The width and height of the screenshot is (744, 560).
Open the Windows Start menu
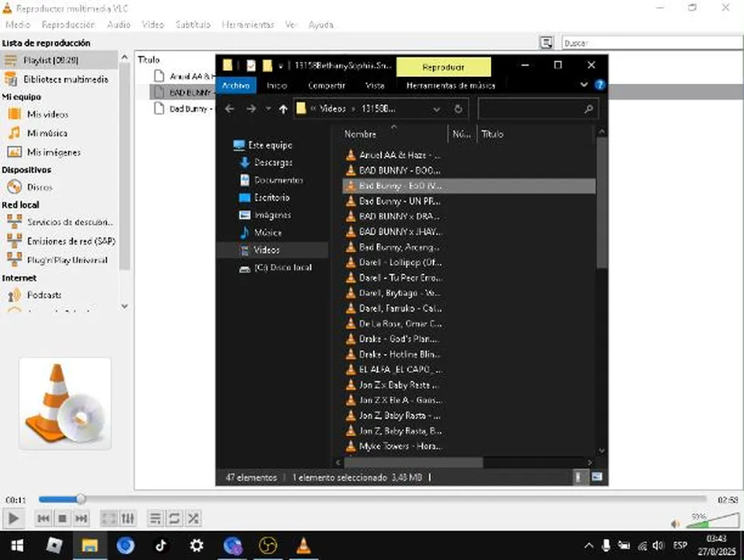point(17,545)
